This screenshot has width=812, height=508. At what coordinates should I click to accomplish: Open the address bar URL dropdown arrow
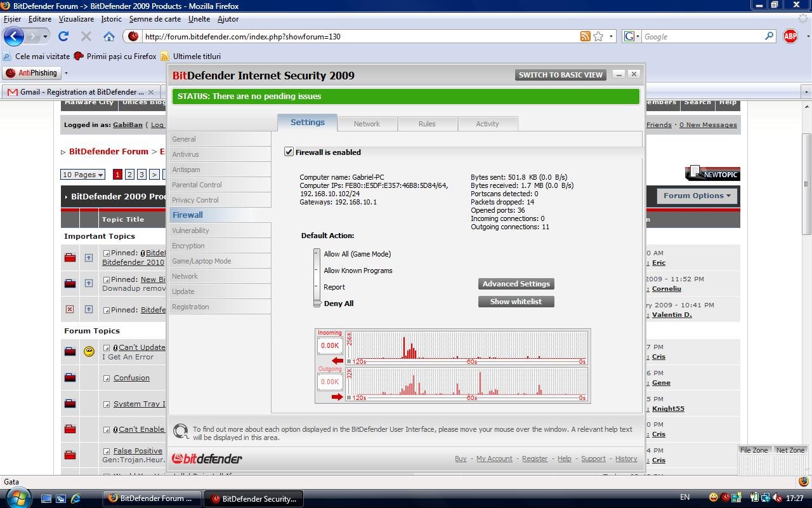[612, 36]
